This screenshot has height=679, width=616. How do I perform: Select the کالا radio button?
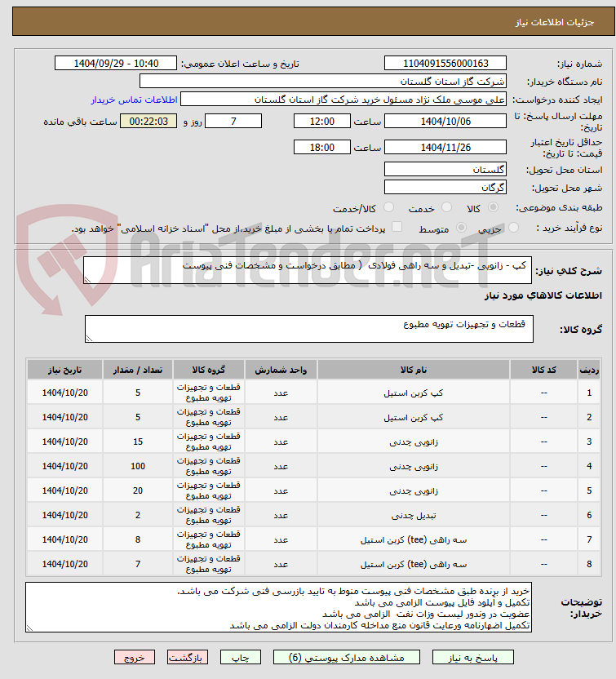coord(493,207)
